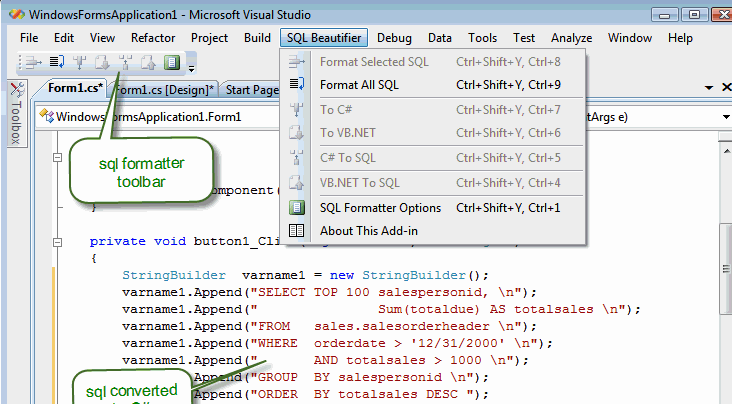Image resolution: width=732 pixels, height=404 pixels.
Task: Open the File menu
Action: [x=29, y=38]
